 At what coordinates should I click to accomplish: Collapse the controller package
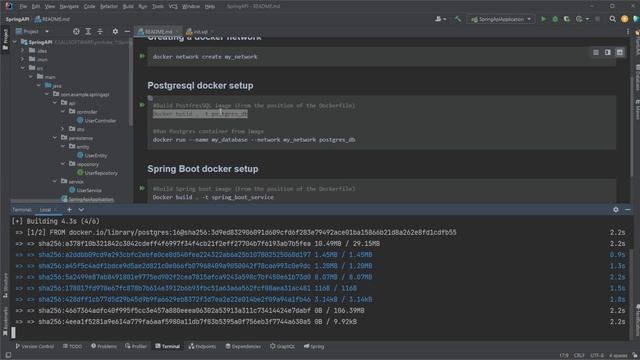click(63, 111)
